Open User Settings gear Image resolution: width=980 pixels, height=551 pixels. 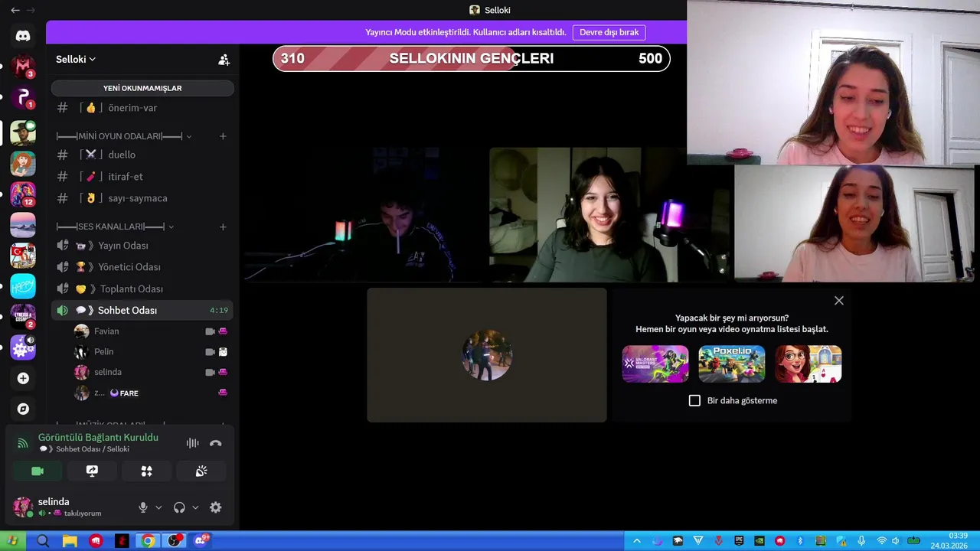click(216, 507)
